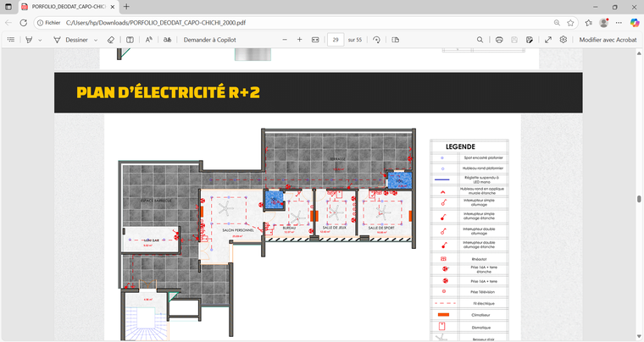Print the PDF document
Screen dimensions: 644x342
[500, 40]
